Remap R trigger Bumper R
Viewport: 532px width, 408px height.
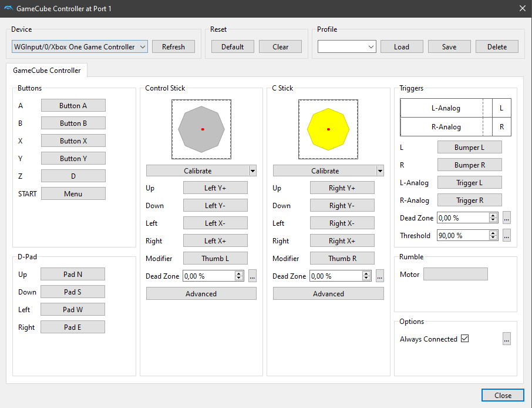point(470,165)
